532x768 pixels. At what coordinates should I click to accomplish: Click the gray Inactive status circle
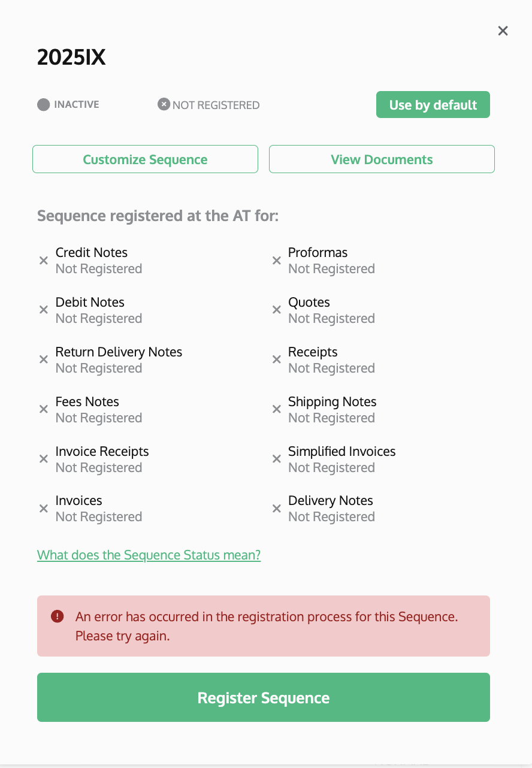tap(43, 105)
